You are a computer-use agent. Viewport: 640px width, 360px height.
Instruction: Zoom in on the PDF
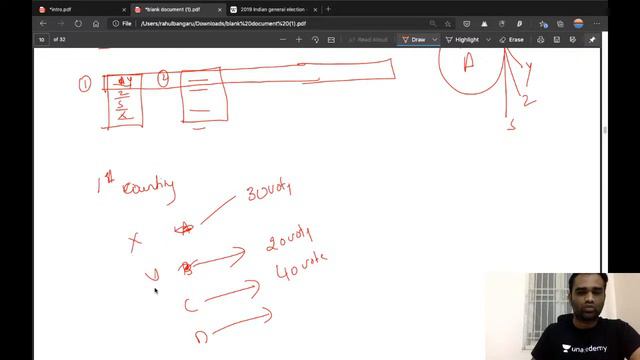pyautogui.click(x=299, y=40)
